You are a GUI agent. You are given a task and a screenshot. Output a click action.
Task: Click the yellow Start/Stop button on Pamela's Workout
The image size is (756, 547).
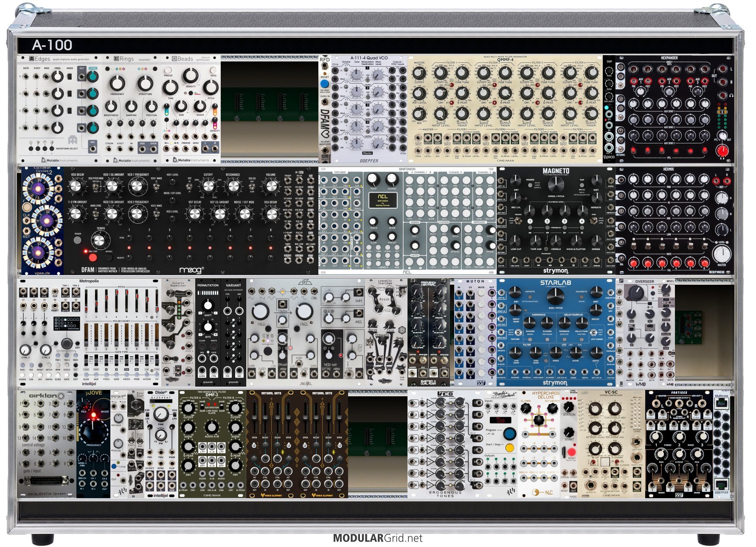click(x=510, y=447)
